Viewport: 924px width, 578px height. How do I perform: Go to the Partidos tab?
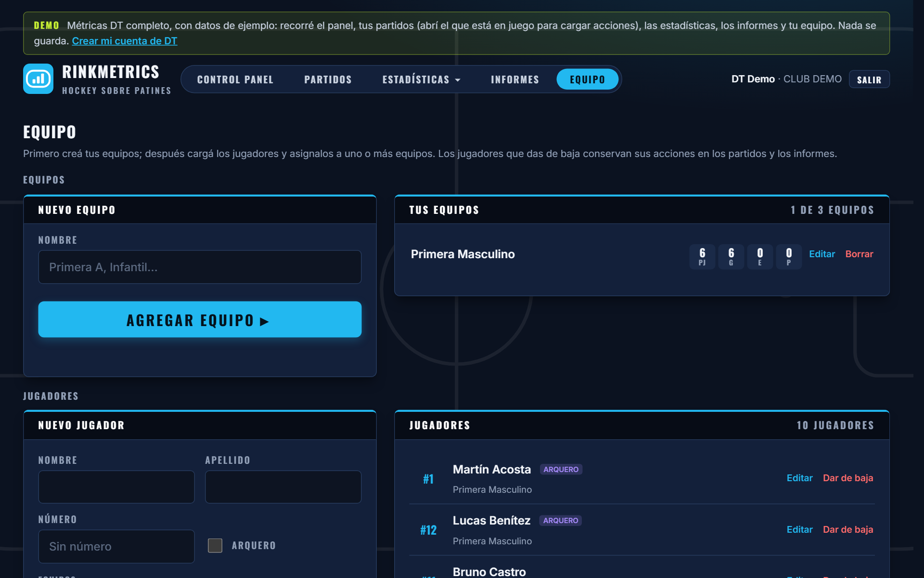point(328,79)
